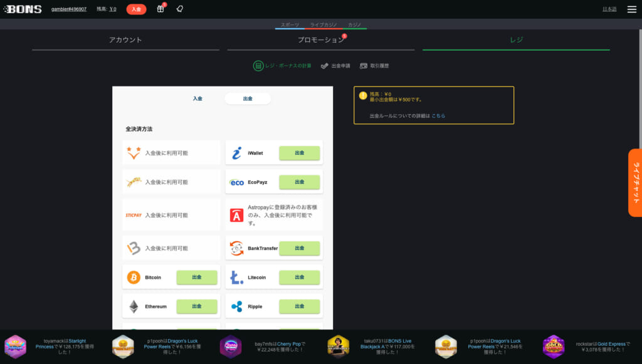
Task: Open the 出金申請 link
Action: [340, 66]
